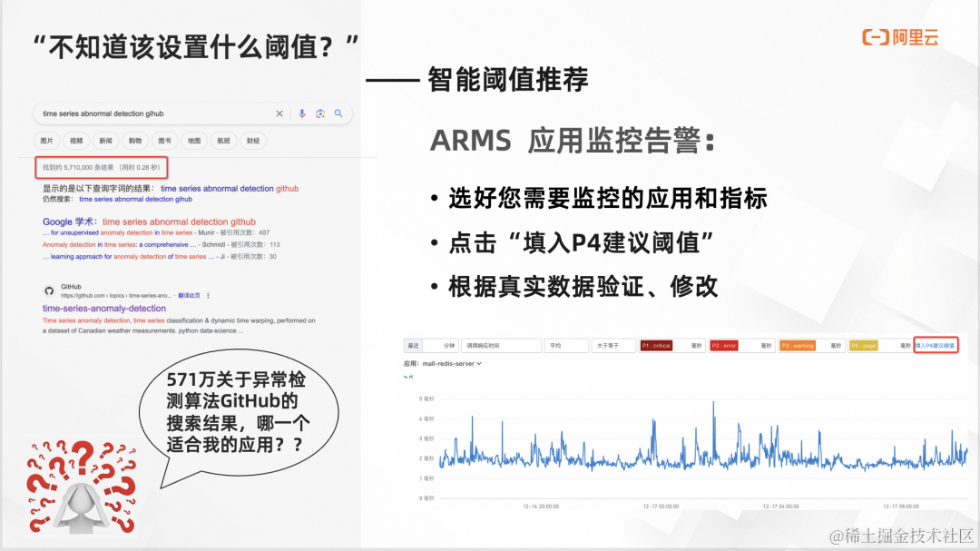Click the 最近 time range field
Screen dimensions: 980x551
point(431,345)
